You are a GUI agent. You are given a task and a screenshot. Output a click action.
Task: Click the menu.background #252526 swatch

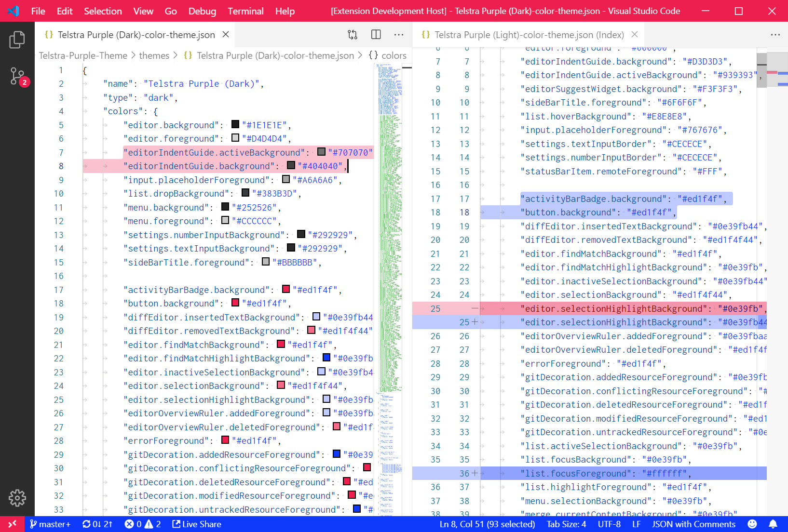[225, 207]
